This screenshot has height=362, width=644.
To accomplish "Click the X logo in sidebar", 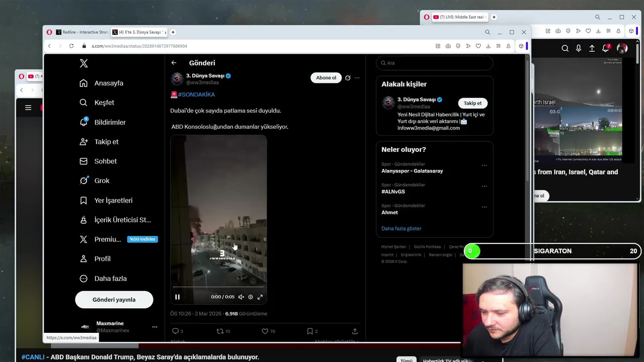I will 84,63.
